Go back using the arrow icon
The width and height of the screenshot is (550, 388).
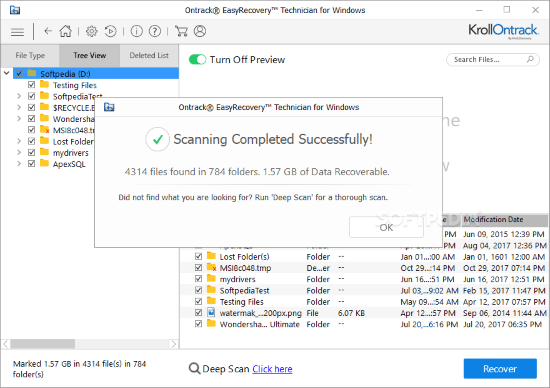point(48,31)
